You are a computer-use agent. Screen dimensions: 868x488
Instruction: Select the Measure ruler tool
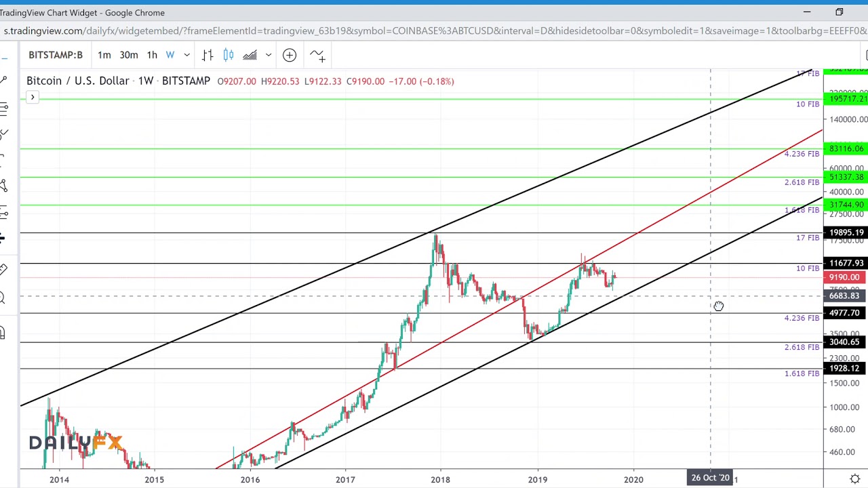coord(3,269)
